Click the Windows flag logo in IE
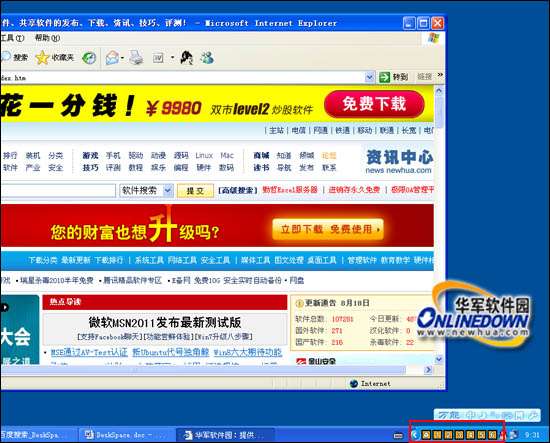Screen dimensions: 550x443 coord(434,38)
